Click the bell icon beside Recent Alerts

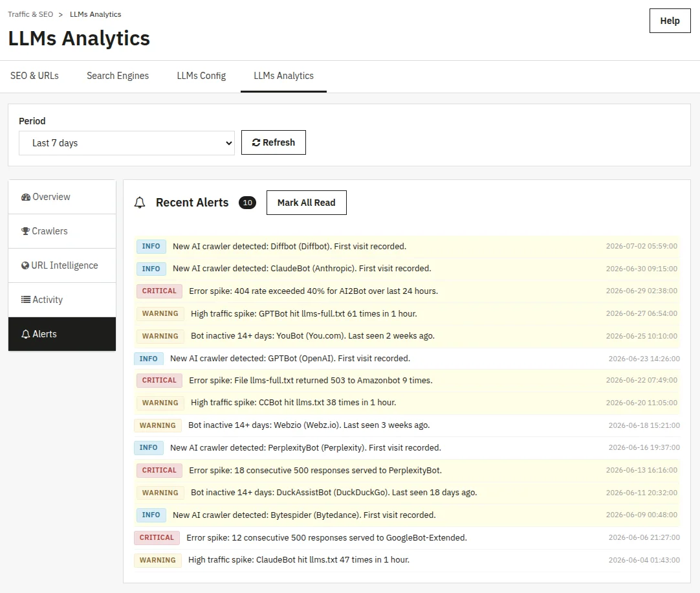[x=140, y=203]
